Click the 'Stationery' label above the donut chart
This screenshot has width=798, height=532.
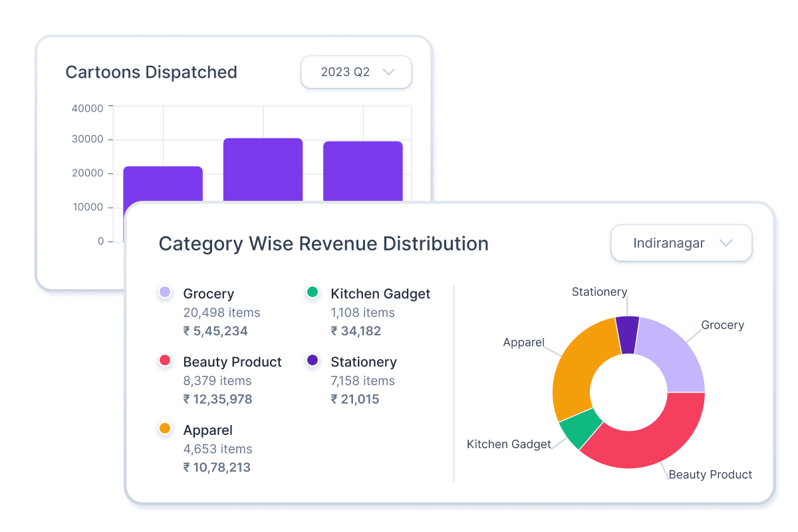coord(599,292)
